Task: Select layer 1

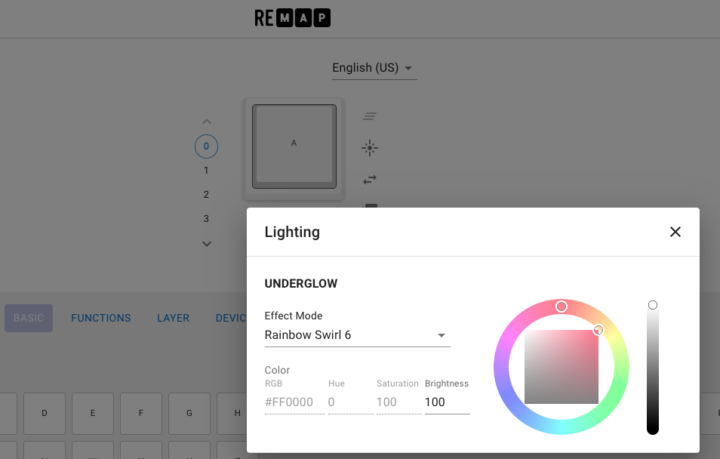Action: tap(206, 171)
